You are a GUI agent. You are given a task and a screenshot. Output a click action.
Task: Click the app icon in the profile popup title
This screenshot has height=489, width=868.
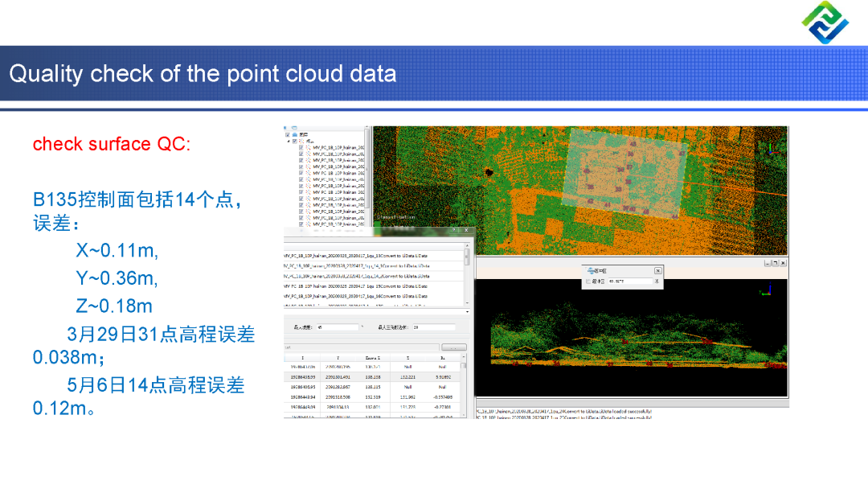(x=591, y=271)
